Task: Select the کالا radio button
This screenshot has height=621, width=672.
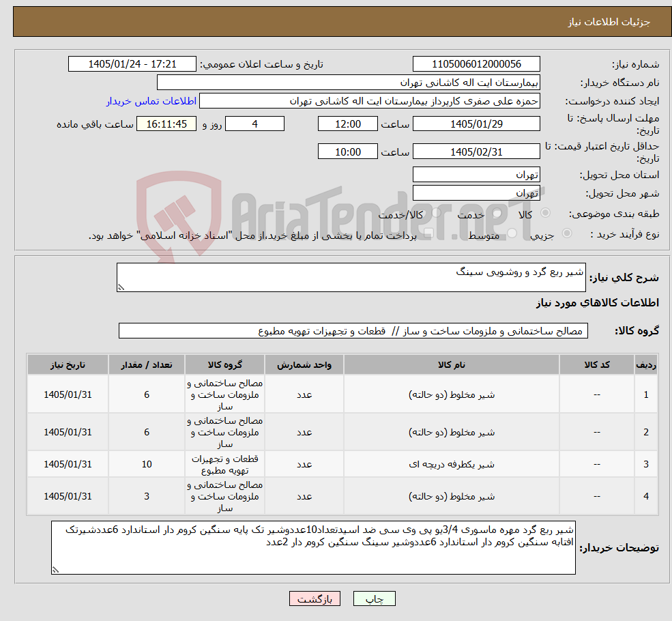Action: click(x=545, y=213)
